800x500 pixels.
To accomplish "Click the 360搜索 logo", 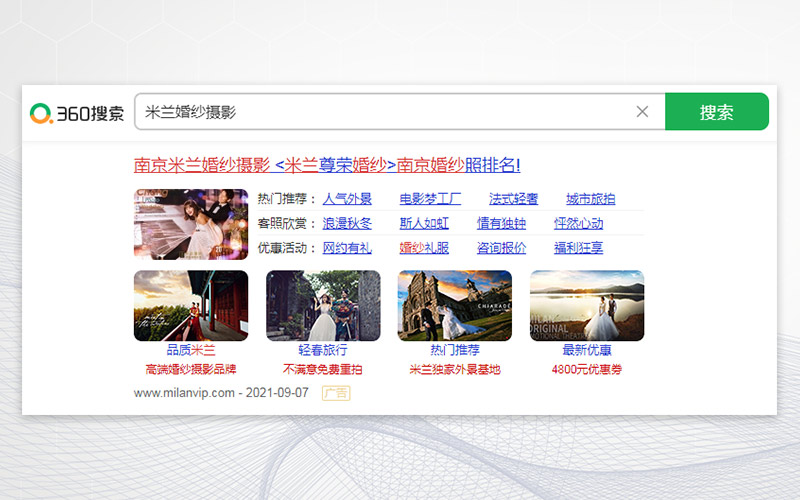I will (x=77, y=113).
